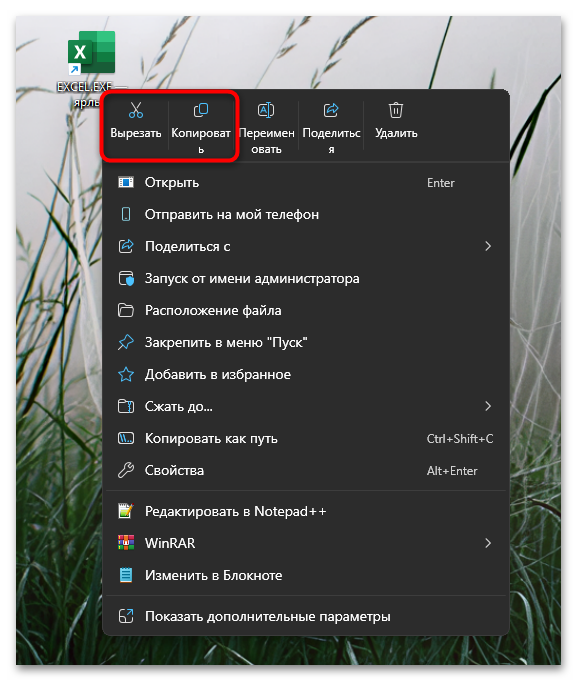
Task: Click the Копировать copy icon
Action: pyautogui.click(x=201, y=110)
